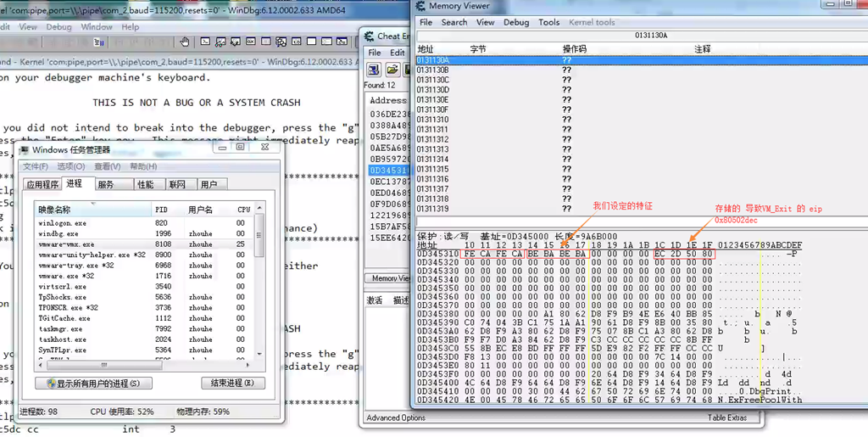The height and width of the screenshot is (437, 868).
Task: Select taskmgr.exe process row
Action: [x=144, y=329]
